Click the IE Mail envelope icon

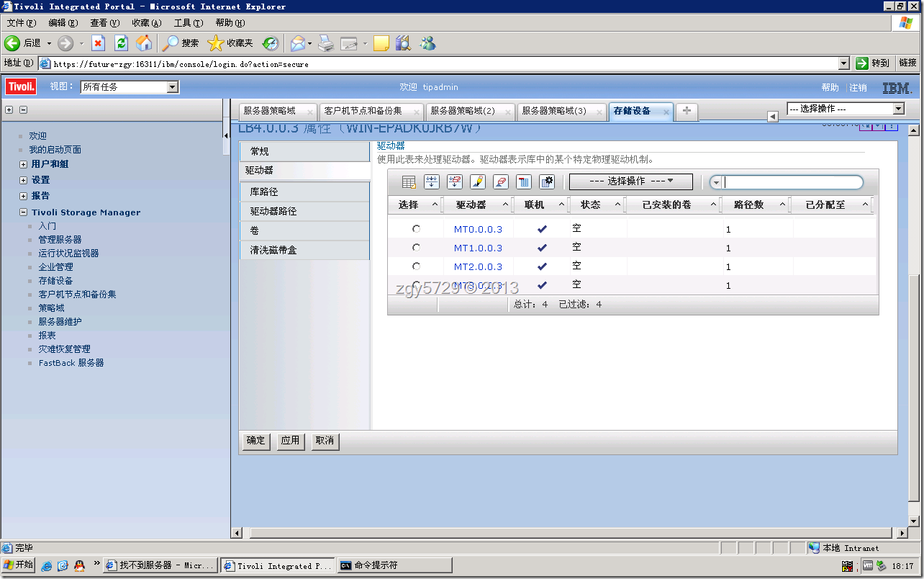pyautogui.click(x=297, y=43)
